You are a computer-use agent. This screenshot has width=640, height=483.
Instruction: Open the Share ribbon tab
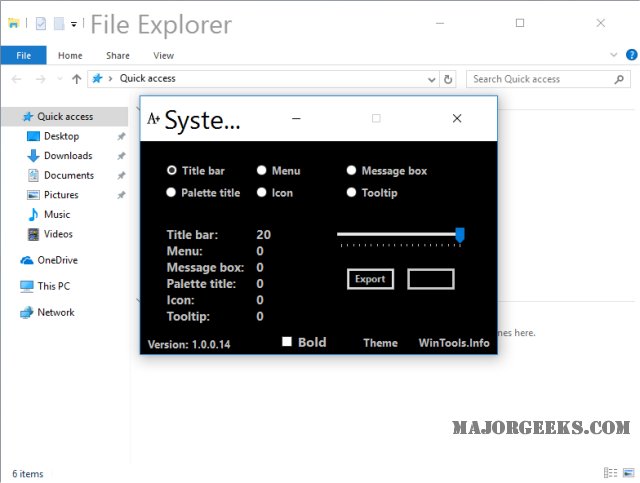(118, 56)
